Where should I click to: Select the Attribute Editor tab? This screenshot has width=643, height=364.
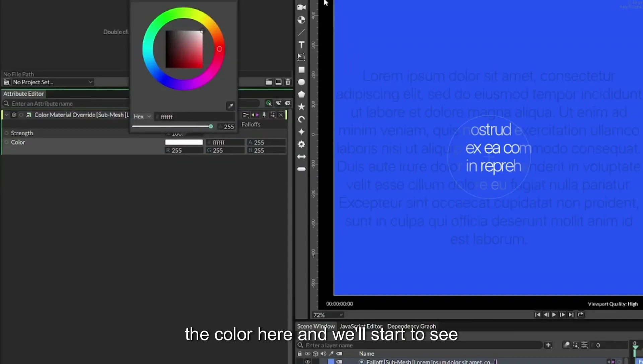tap(23, 94)
